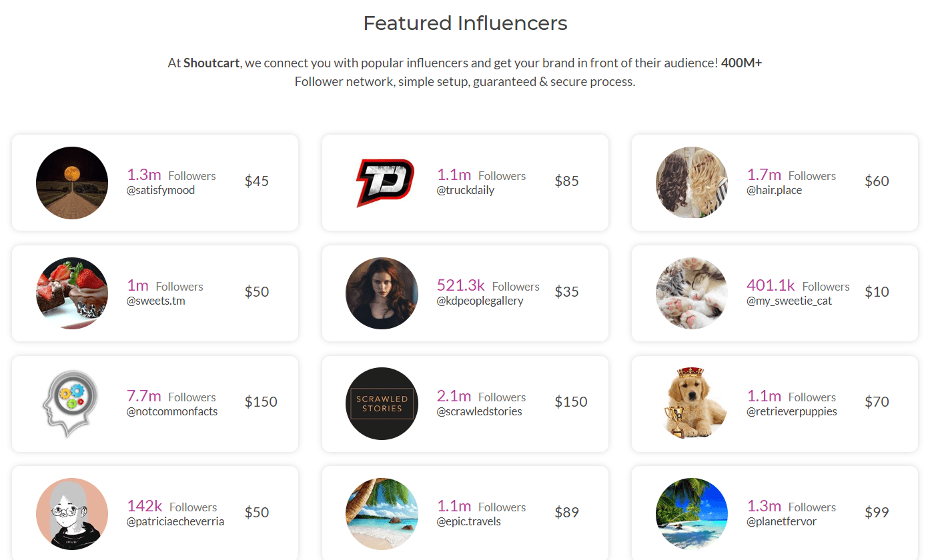Click the epic.travels beach avatar

(382, 514)
